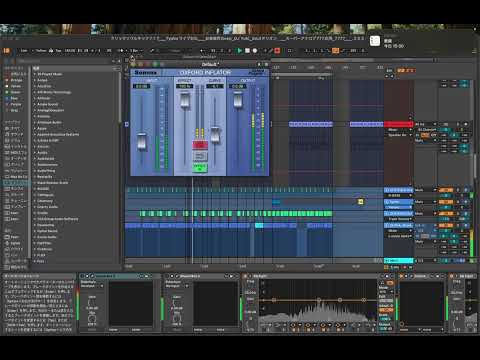
Task: Toggle the EQ device's orange power button
Action: click(x=245, y=276)
